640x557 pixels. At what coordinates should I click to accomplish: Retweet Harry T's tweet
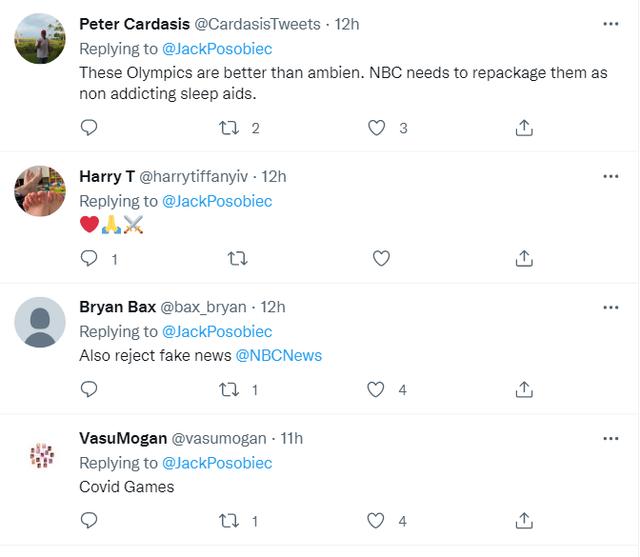[x=237, y=258]
